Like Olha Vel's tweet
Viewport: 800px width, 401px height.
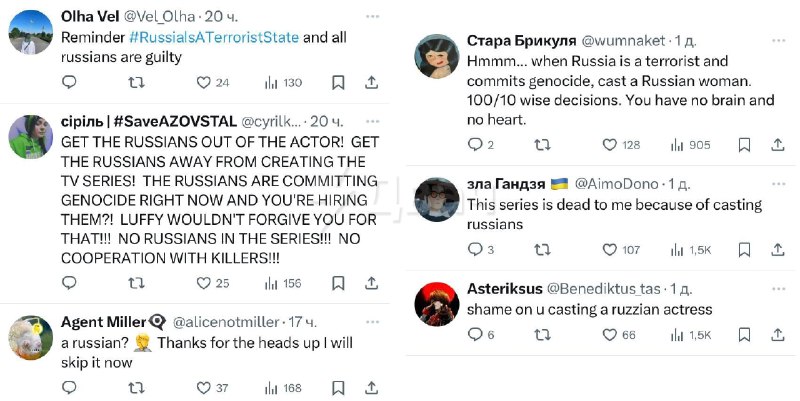204,83
